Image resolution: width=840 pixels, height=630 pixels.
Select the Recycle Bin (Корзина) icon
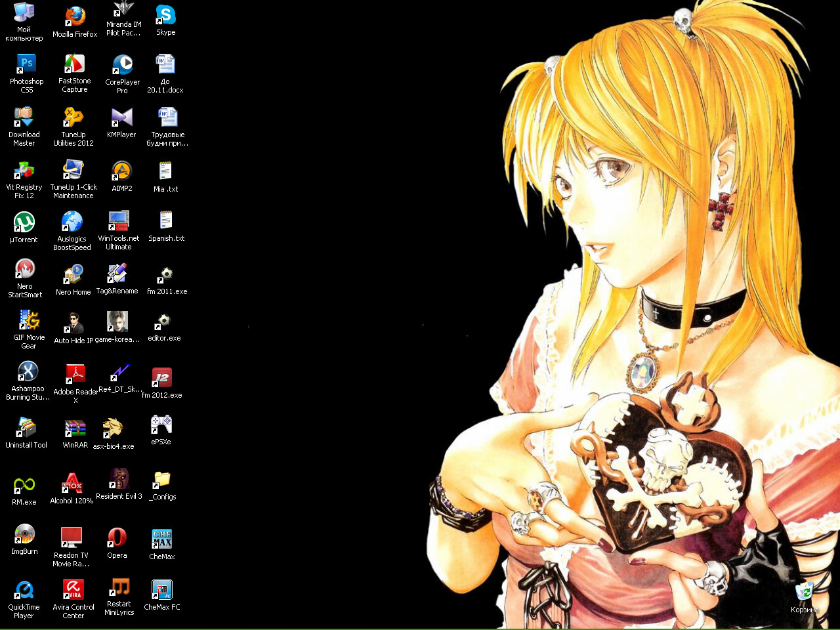[804, 593]
